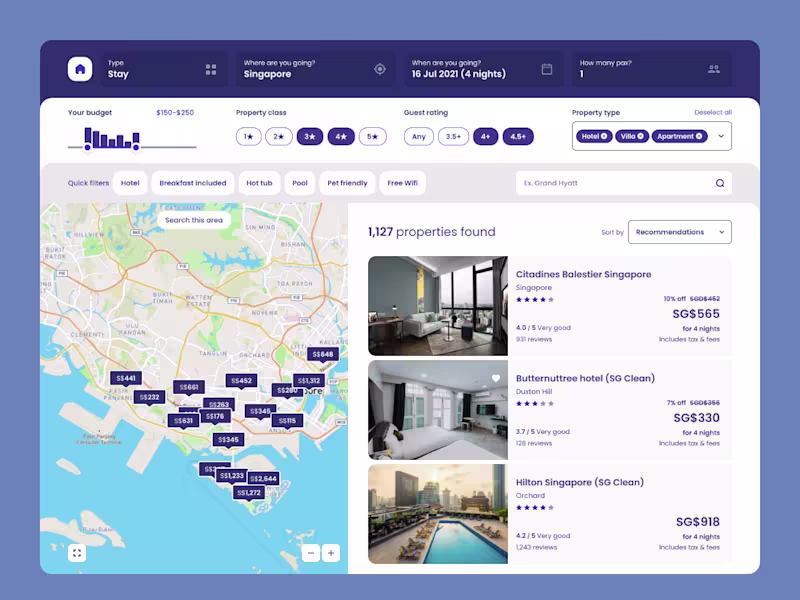800x600 pixels.
Task: Deselect the 4+ guest rating
Action: pyautogui.click(x=485, y=137)
